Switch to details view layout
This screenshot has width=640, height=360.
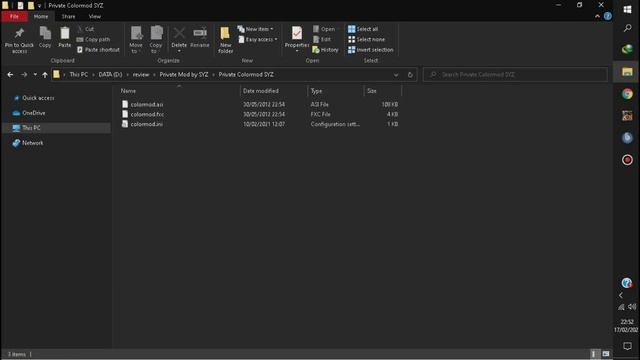click(594, 354)
